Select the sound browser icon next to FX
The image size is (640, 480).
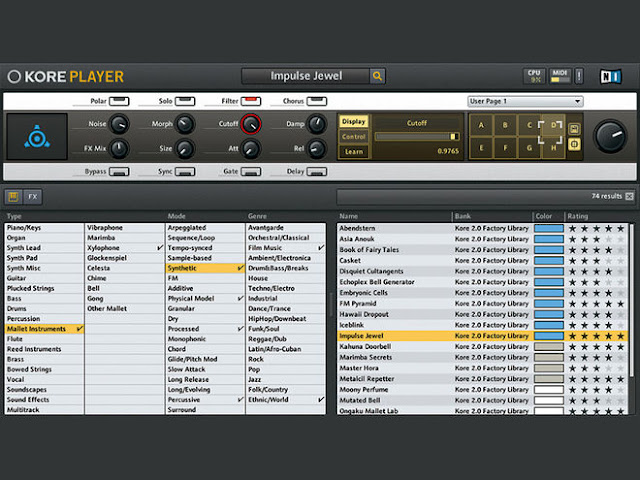[13, 197]
